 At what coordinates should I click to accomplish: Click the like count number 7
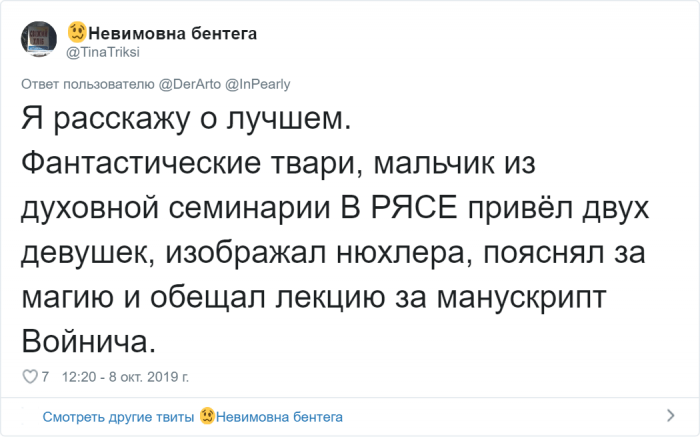[45, 377]
